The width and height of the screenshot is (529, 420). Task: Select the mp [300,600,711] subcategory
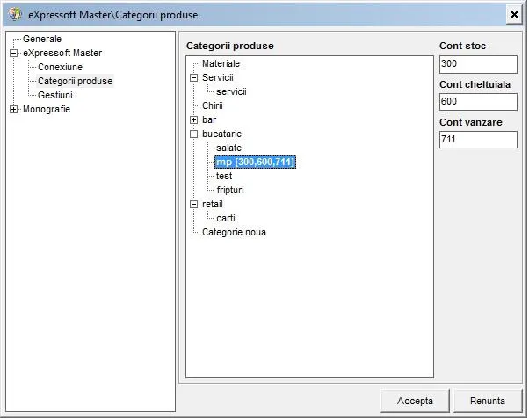[x=256, y=163]
